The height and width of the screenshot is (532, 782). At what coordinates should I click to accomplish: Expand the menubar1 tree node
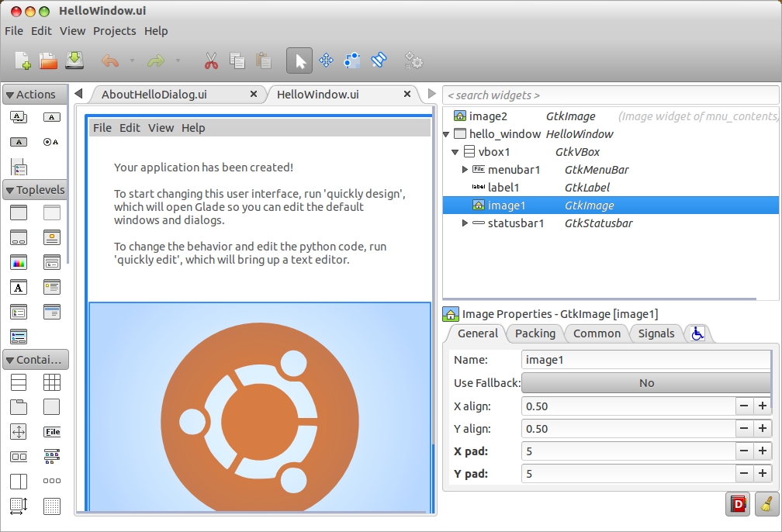[x=465, y=170]
